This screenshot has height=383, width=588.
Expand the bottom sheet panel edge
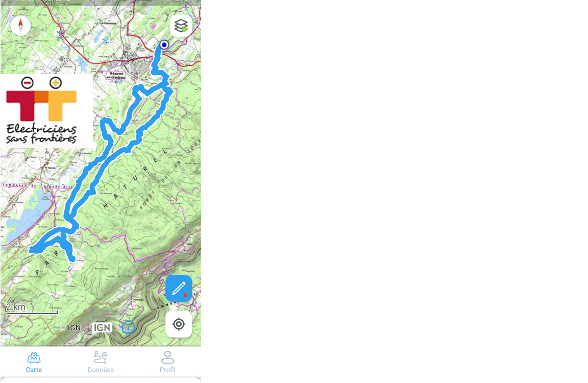point(101,379)
